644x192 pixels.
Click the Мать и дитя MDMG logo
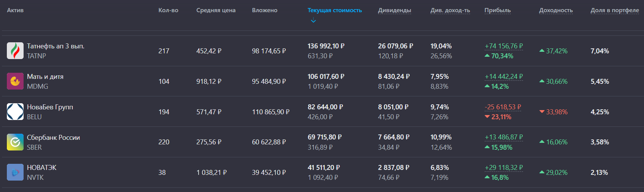pyautogui.click(x=15, y=81)
